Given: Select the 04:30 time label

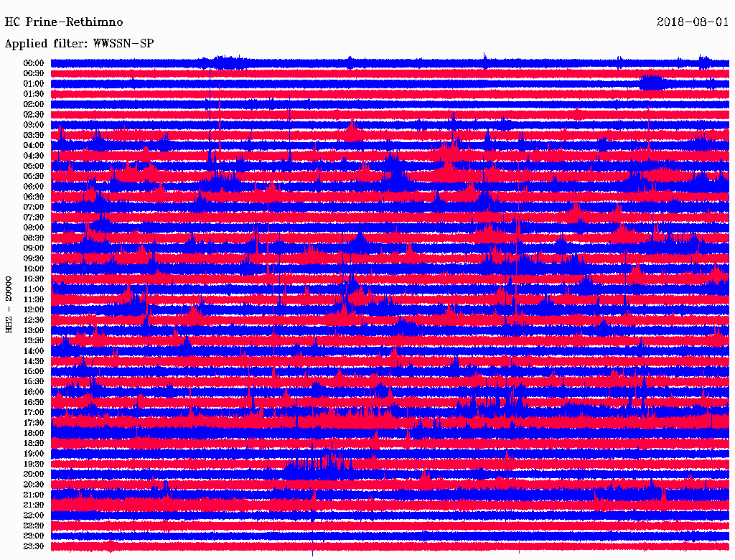Looking at the screenshot, I should pyautogui.click(x=33, y=156).
